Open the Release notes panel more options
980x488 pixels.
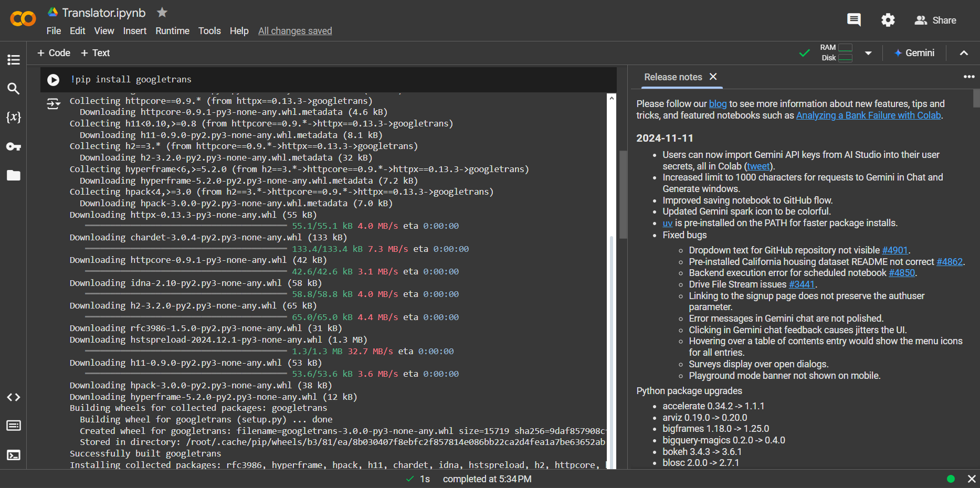968,77
